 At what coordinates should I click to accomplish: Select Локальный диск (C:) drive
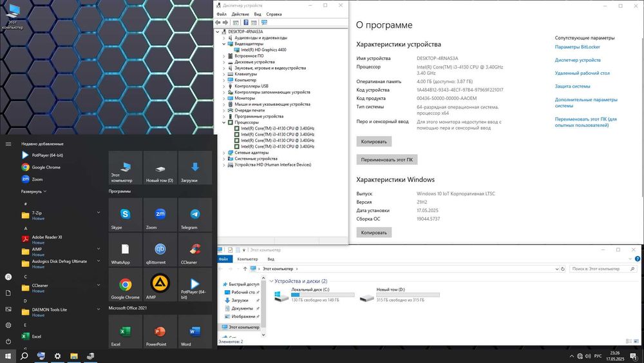coord(314,295)
